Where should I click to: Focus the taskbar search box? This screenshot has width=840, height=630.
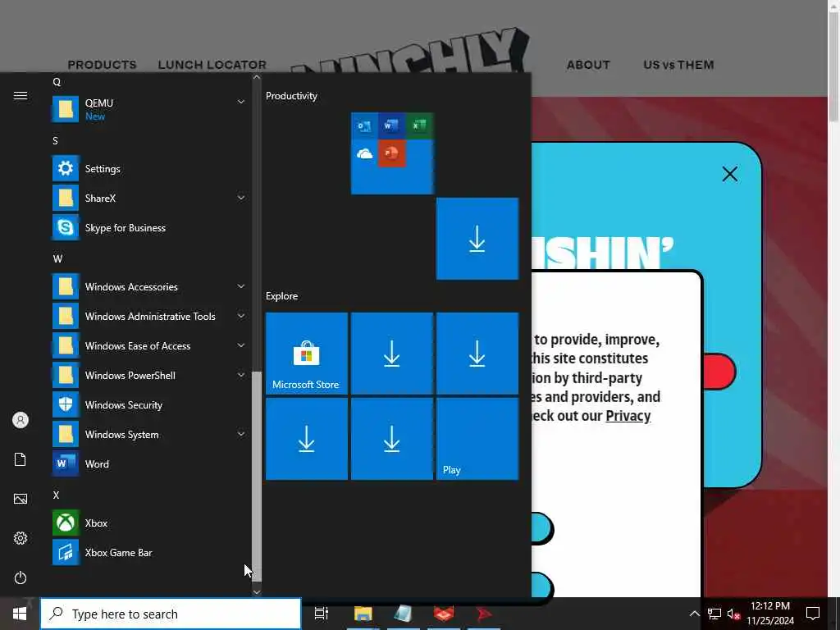(171, 614)
